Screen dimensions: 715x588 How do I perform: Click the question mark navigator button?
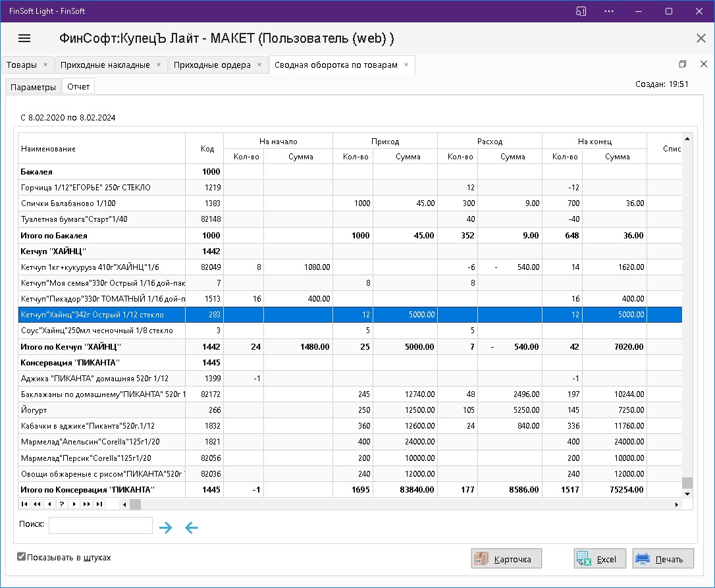pos(62,504)
